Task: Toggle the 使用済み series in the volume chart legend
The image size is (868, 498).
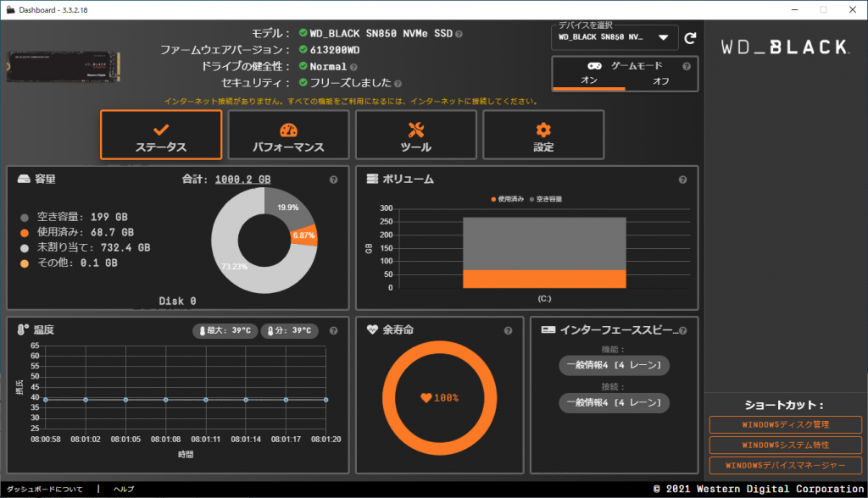Action: coord(508,199)
